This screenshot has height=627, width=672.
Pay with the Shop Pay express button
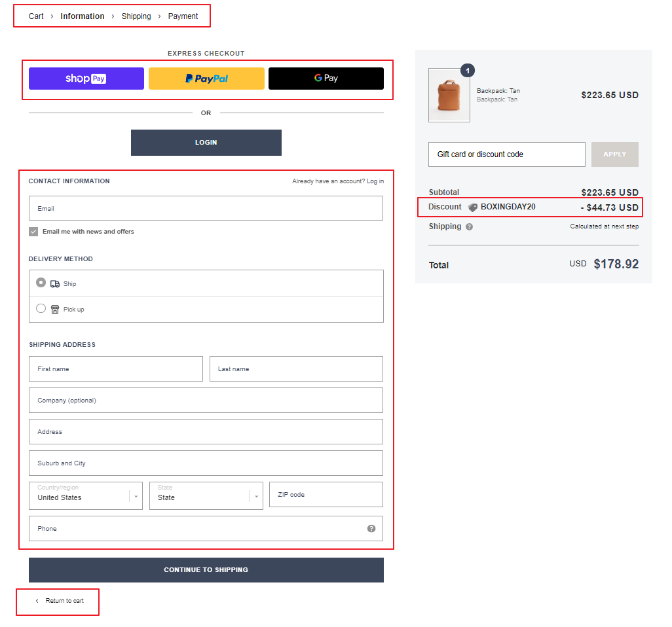click(86, 79)
